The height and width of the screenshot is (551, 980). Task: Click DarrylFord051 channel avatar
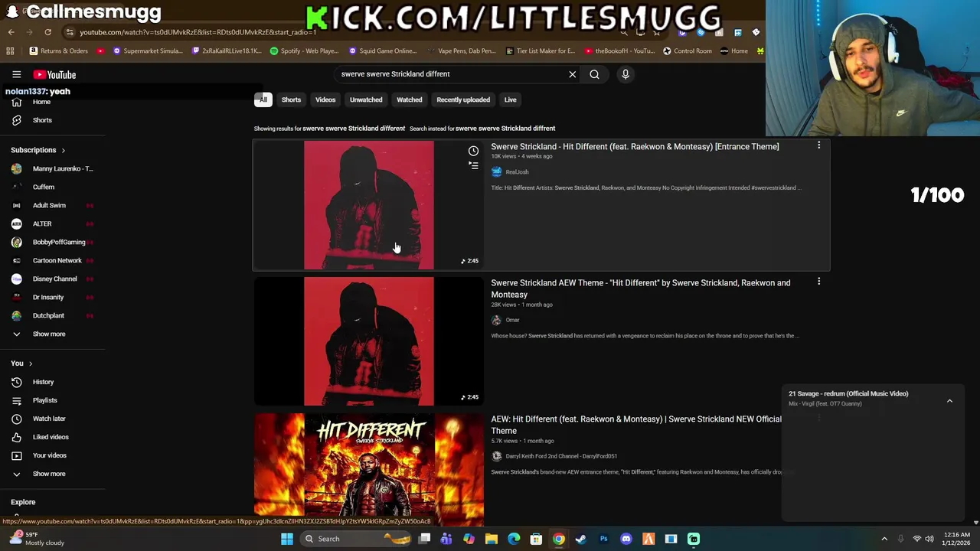click(x=496, y=456)
